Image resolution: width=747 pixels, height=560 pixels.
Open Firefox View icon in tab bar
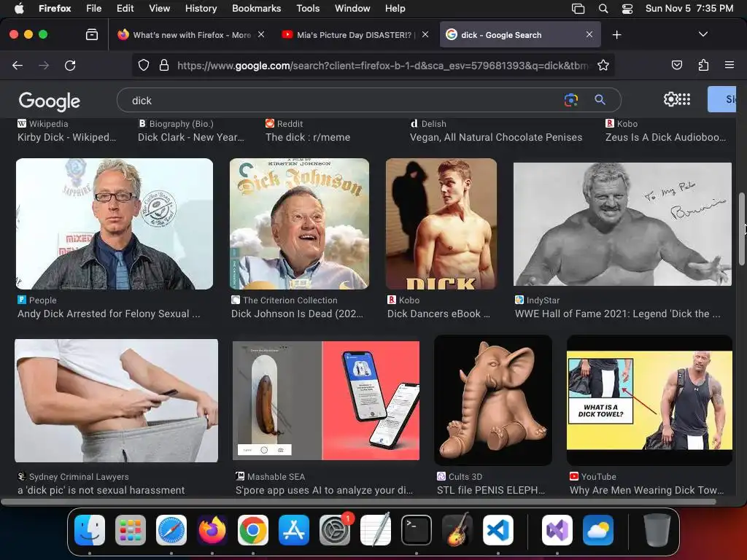point(92,34)
